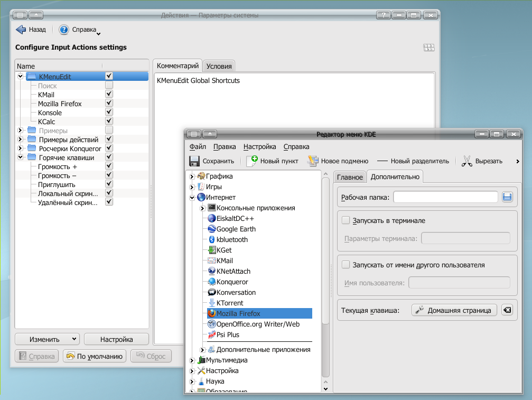Open the Изменить dropdown button
This screenshot has height=400, width=532.
pos(47,339)
